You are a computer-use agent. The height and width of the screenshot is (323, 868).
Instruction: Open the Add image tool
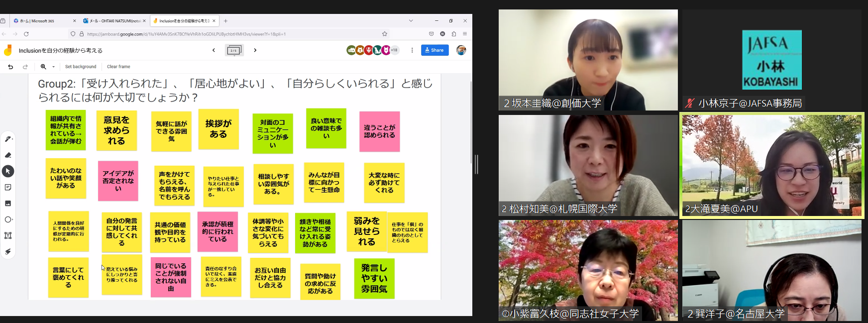[x=8, y=203]
